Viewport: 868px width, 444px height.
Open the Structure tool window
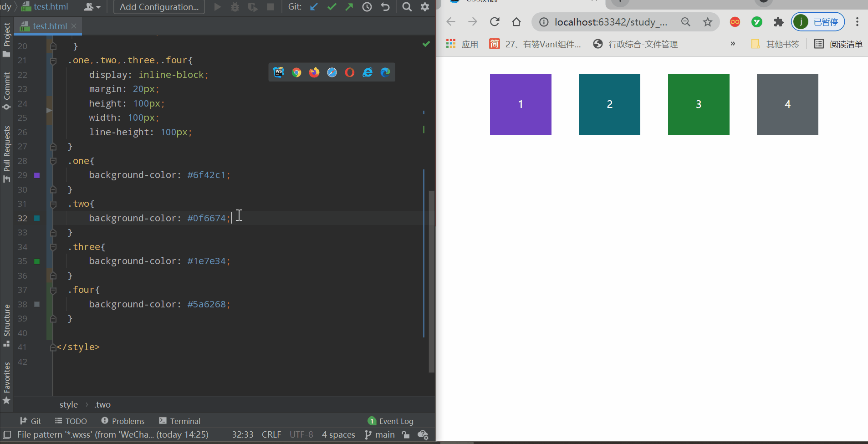(6, 325)
